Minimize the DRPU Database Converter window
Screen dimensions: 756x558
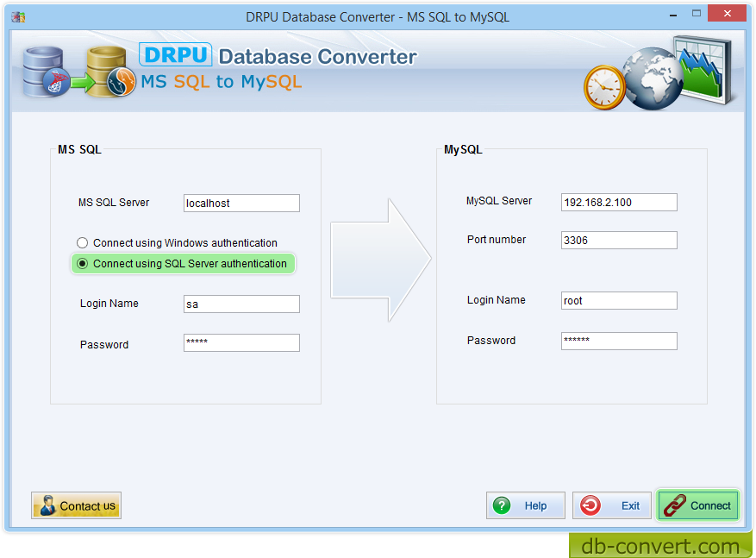[x=673, y=16]
